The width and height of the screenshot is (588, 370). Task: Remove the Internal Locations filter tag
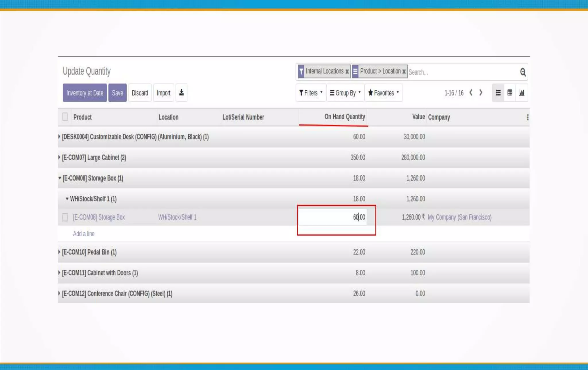click(347, 71)
